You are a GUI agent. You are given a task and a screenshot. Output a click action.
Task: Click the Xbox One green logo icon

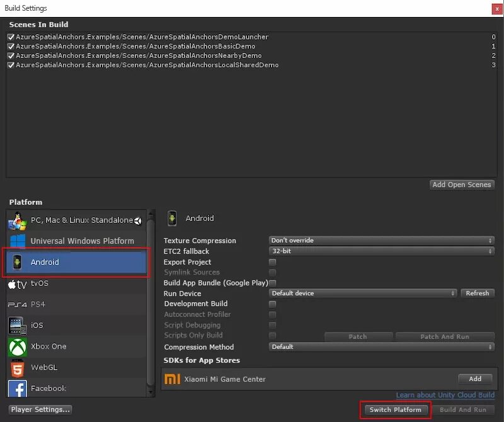point(18,347)
